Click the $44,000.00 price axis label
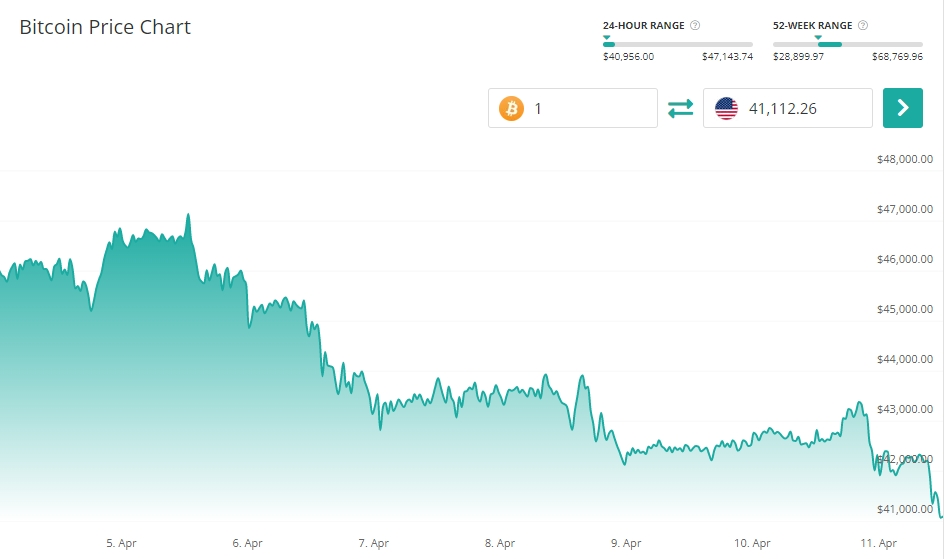The height and width of the screenshot is (559, 944). coord(904,359)
